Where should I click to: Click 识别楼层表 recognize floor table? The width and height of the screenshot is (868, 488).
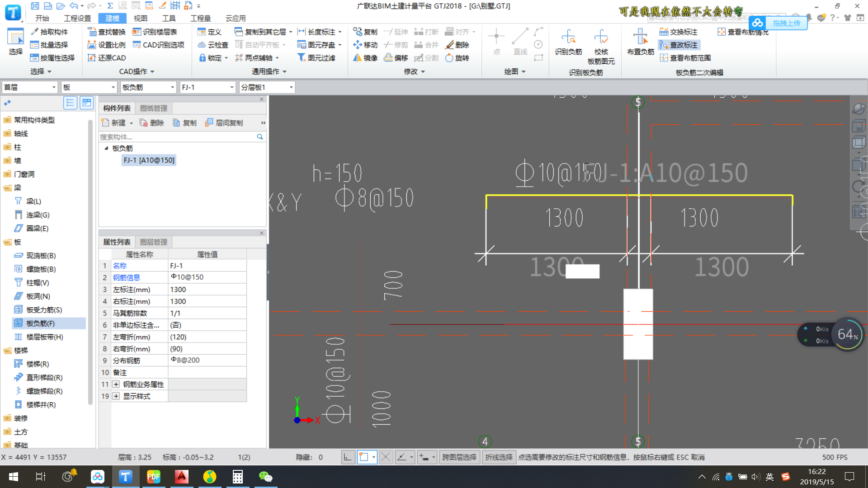point(155,32)
